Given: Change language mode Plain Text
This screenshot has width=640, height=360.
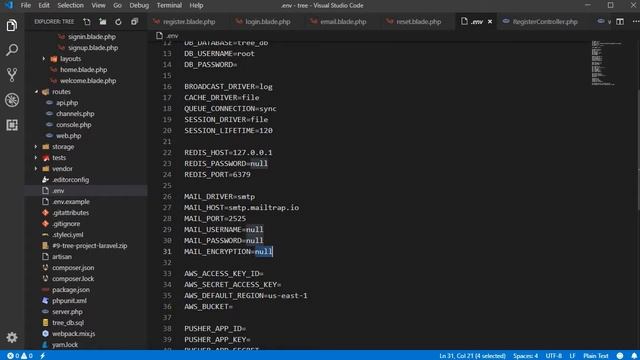Looking at the screenshot, I should click(596, 356).
